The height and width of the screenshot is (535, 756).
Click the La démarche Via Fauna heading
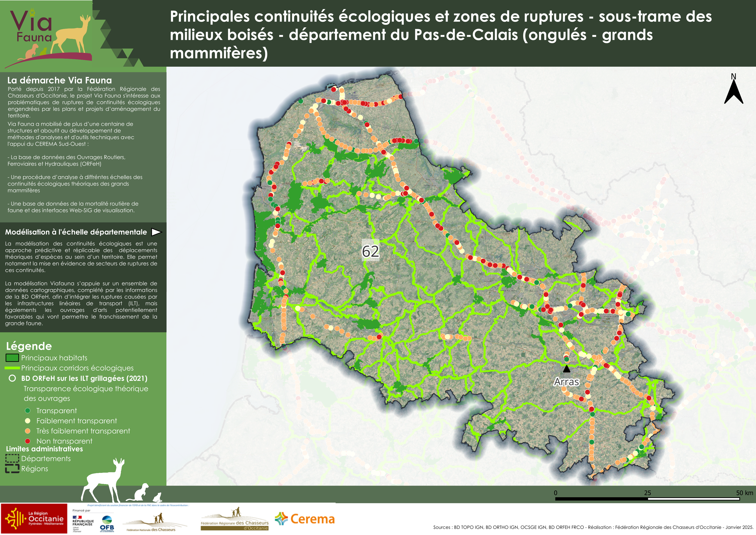coord(59,80)
